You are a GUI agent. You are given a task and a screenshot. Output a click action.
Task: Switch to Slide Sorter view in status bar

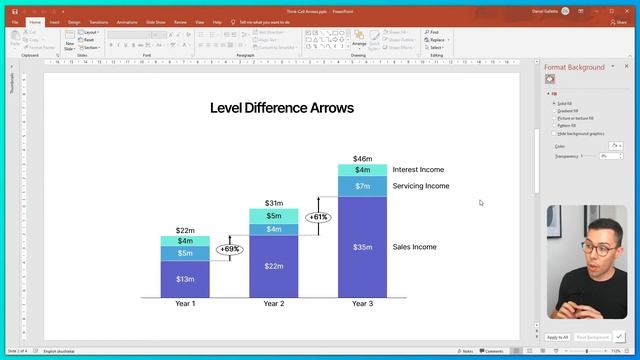[530, 351]
